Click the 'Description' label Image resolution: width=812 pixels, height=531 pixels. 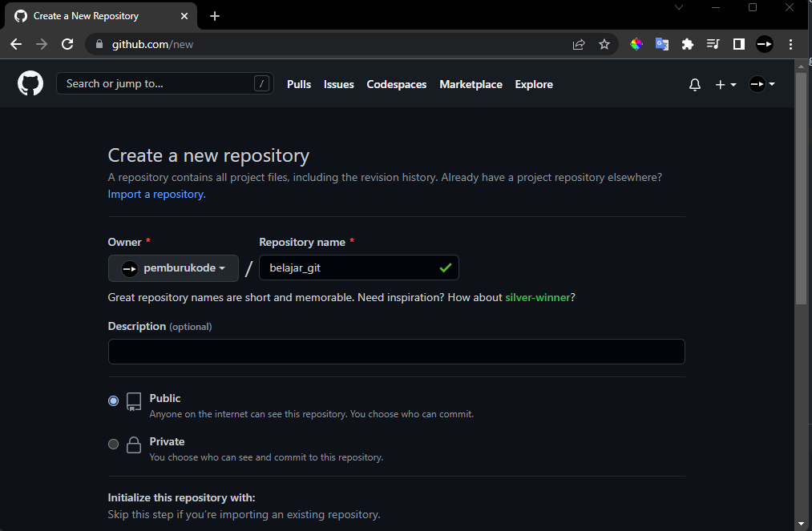tap(137, 326)
